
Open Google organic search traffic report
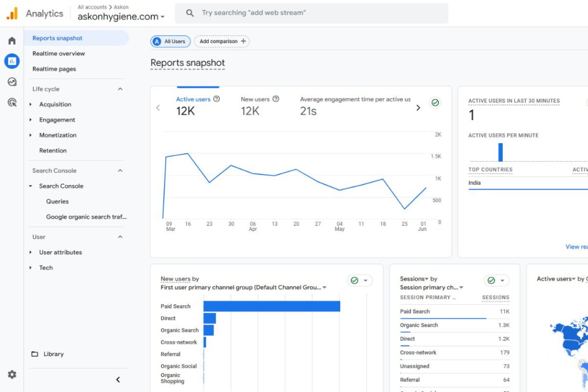click(86, 217)
